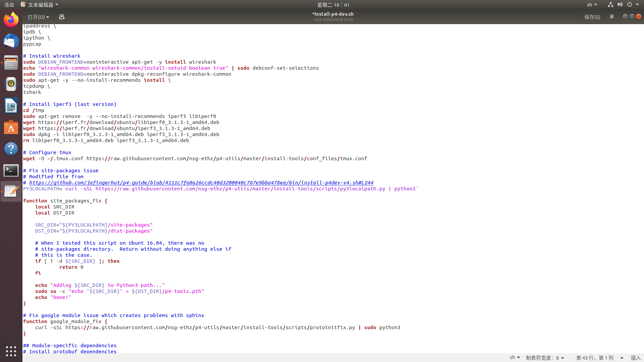Click the Save (保存) button

pyautogui.click(x=592, y=17)
